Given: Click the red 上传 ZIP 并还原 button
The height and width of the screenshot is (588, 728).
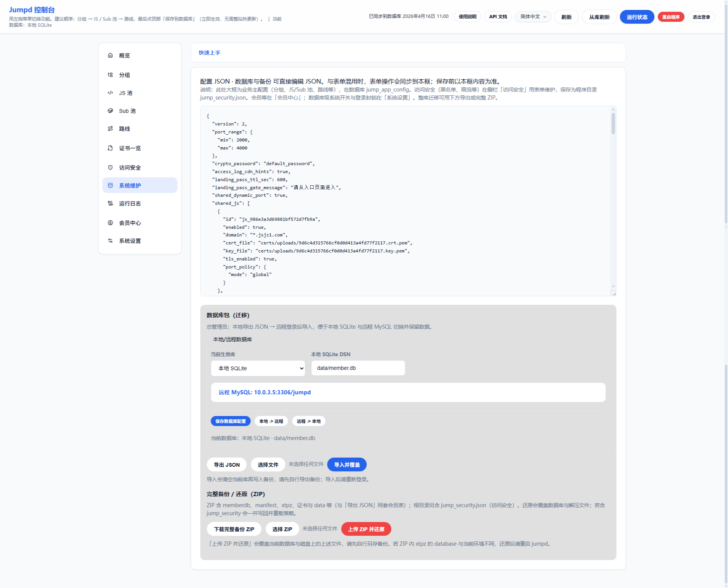Looking at the screenshot, I should 366,529.
